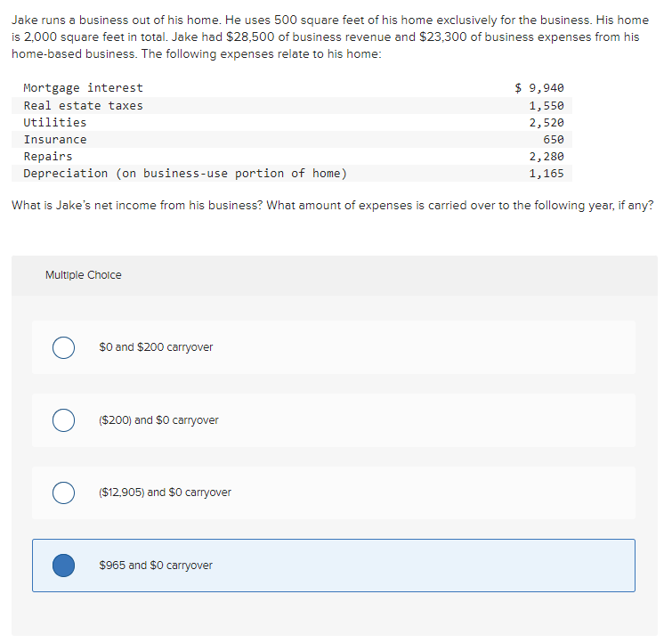Click the 'What is Jake's net income' question text
The width and height of the screenshot is (672, 643).
coord(333,206)
